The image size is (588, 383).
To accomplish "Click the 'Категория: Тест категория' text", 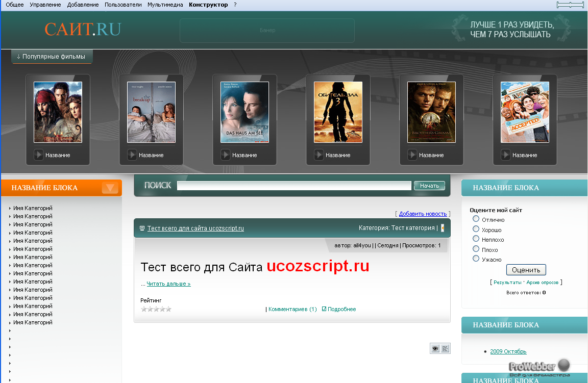I will [x=397, y=228].
